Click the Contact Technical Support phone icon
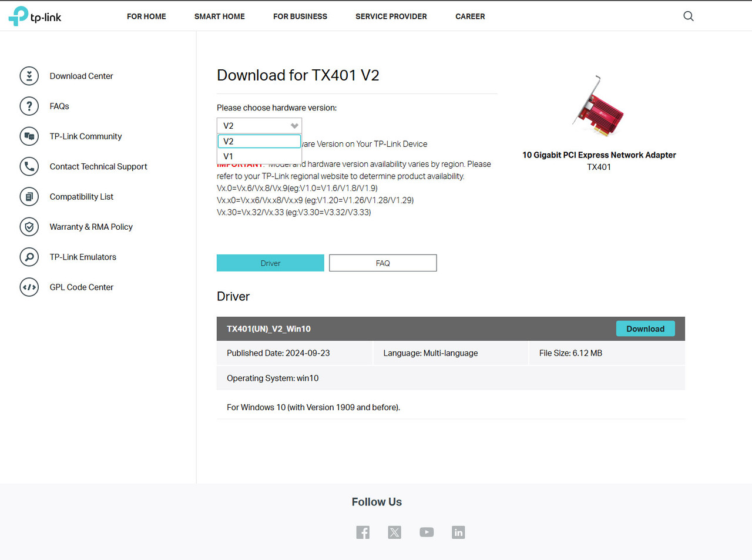This screenshot has height=560, width=752. click(x=29, y=166)
